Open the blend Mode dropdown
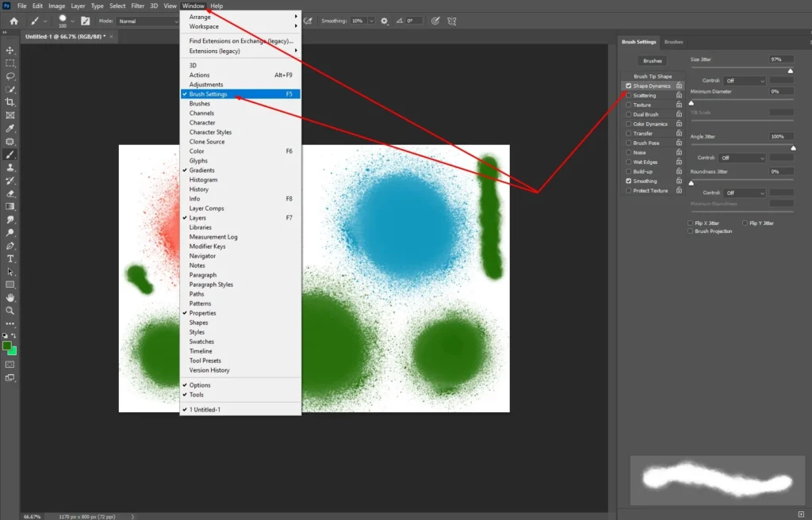Screen dimensions: 812x520 point(147,21)
